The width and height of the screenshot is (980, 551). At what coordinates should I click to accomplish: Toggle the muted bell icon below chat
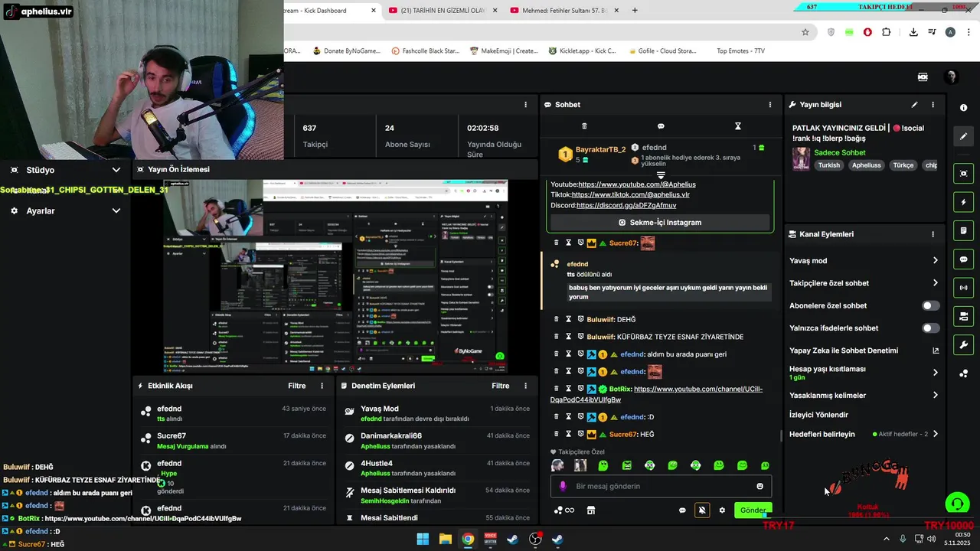coord(702,510)
